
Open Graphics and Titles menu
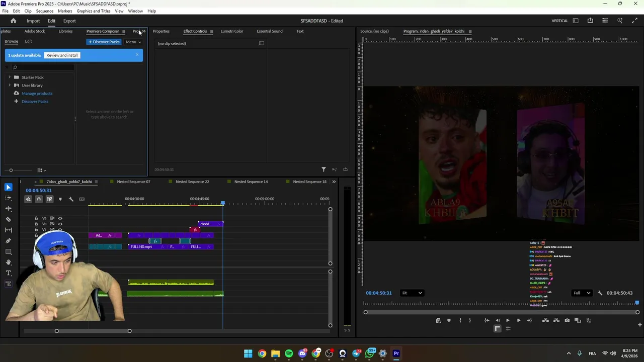click(94, 11)
